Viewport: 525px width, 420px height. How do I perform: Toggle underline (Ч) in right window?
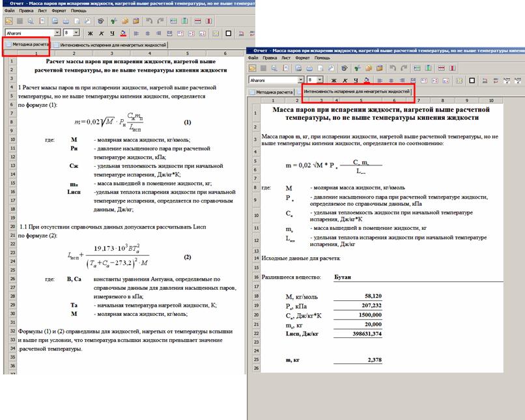click(356, 79)
